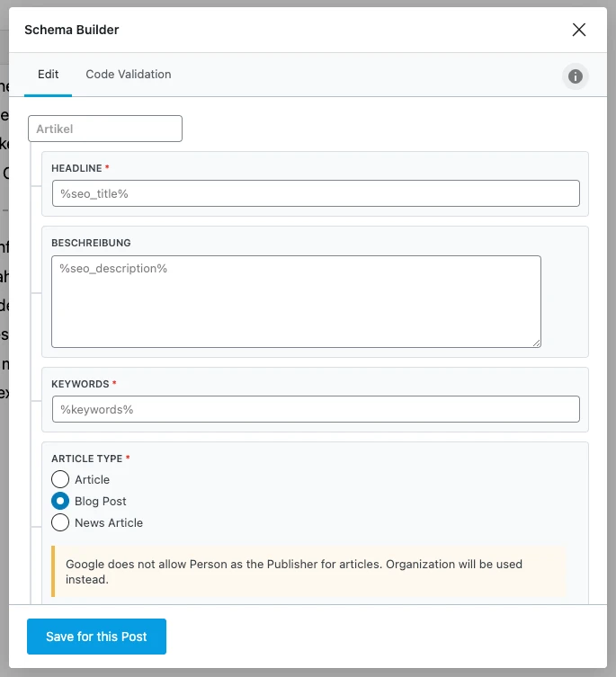Image resolution: width=616 pixels, height=677 pixels.
Task: Click the HEADLINE field label
Action: 76,168
